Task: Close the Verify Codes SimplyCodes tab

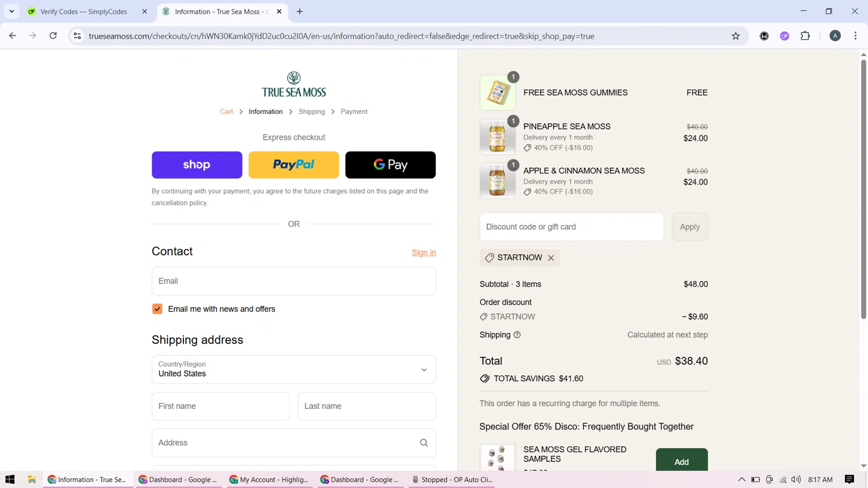Action: point(145,12)
